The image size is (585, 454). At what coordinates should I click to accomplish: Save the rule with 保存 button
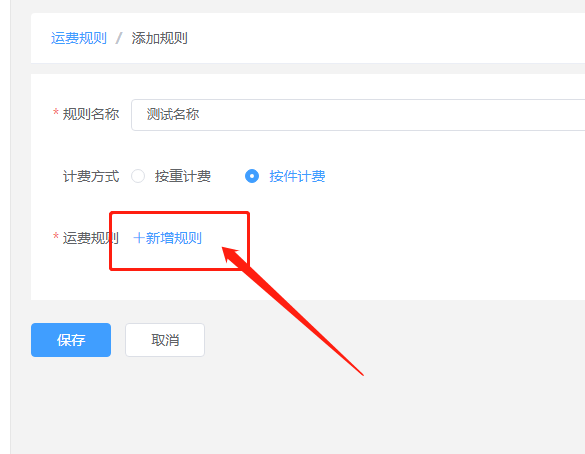71,340
